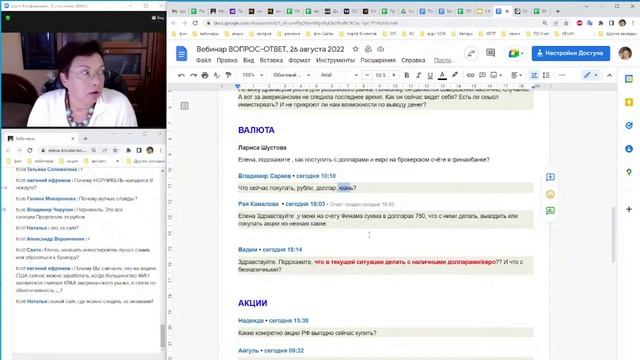
Task: Open the Справка menu
Action: 413,60
